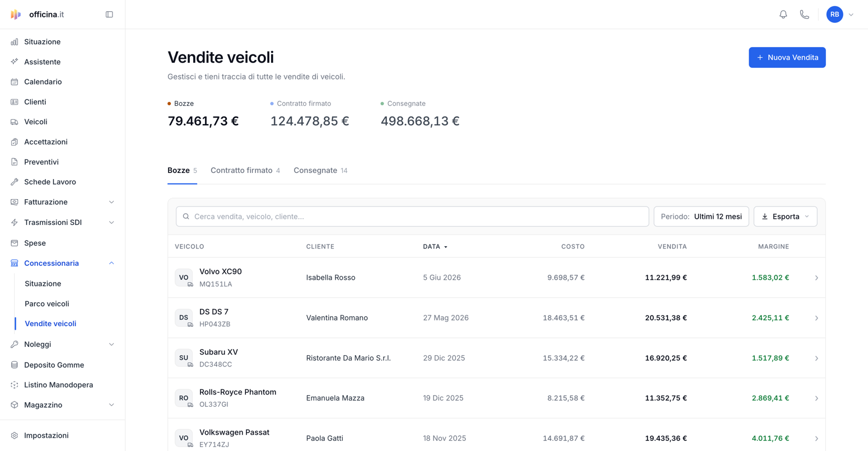Open notifications bell icon

click(x=783, y=15)
